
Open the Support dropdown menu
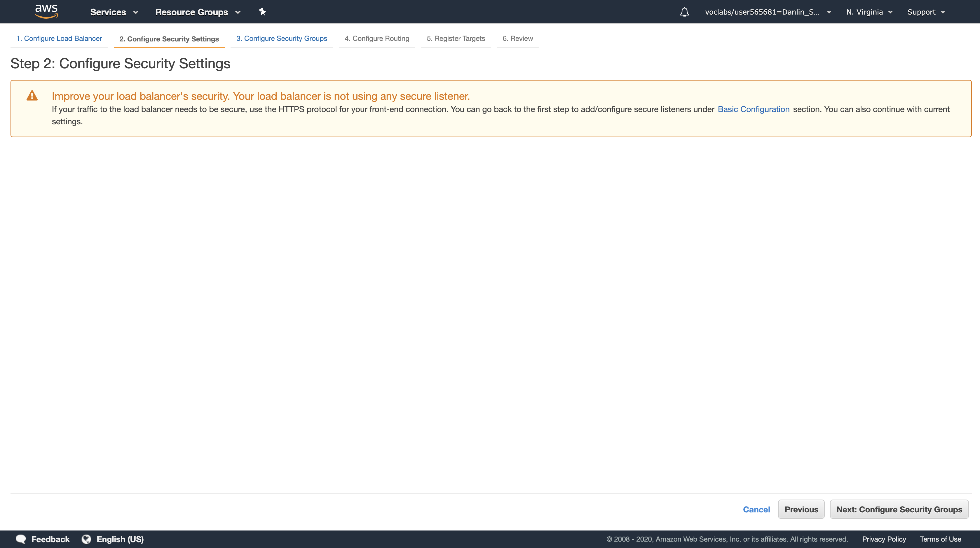(926, 12)
